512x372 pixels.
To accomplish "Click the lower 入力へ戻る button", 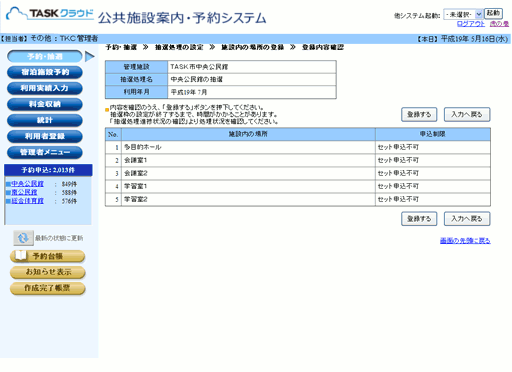I will [467, 219].
